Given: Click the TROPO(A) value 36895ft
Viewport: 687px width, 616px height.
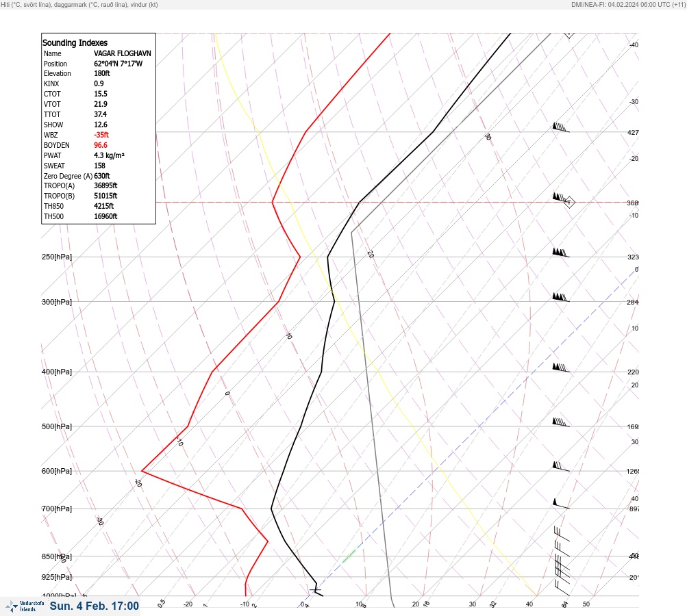Looking at the screenshot, I should 105,185.
